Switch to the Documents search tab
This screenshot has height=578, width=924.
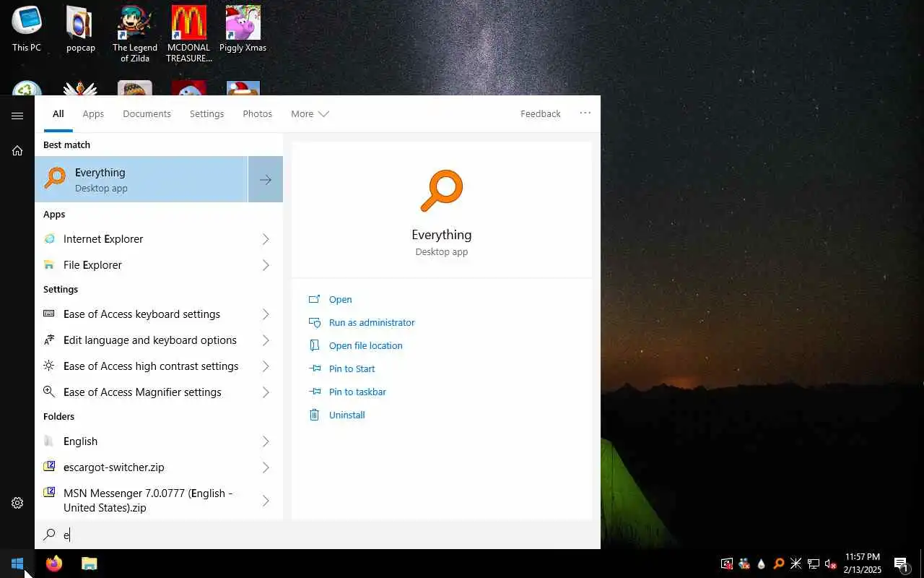[x=147, y=114]
